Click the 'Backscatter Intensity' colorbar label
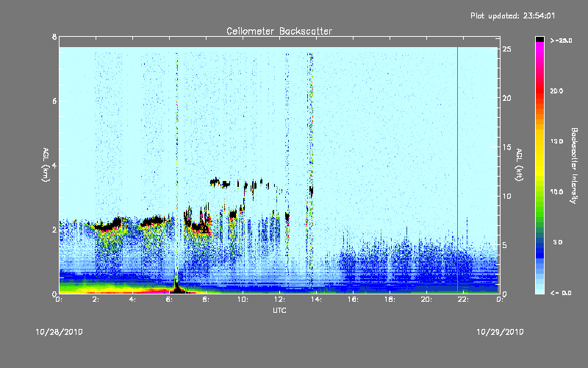This screenshot has height=368, width=588. tap(574, 166)
